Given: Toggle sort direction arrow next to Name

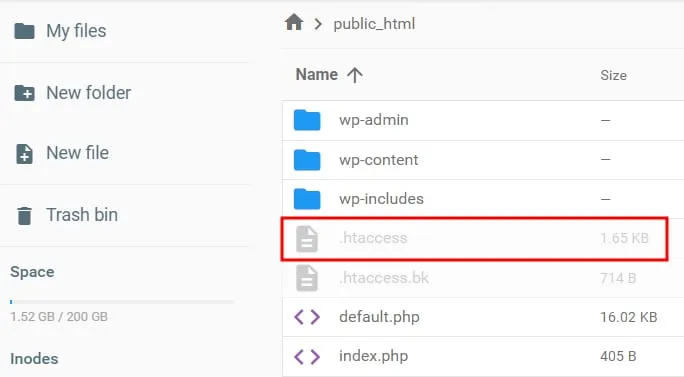Looking at the screenshot, I should click(x=355, y=75).
